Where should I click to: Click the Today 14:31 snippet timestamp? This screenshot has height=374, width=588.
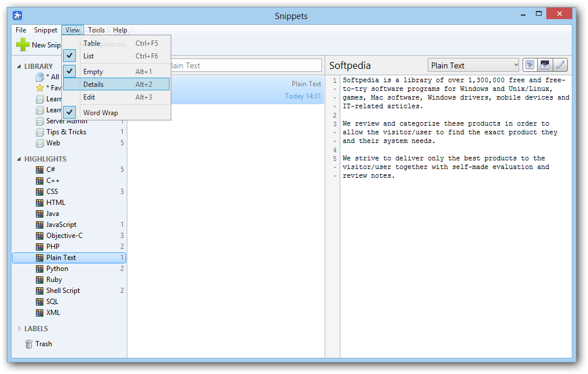point(303,96)
